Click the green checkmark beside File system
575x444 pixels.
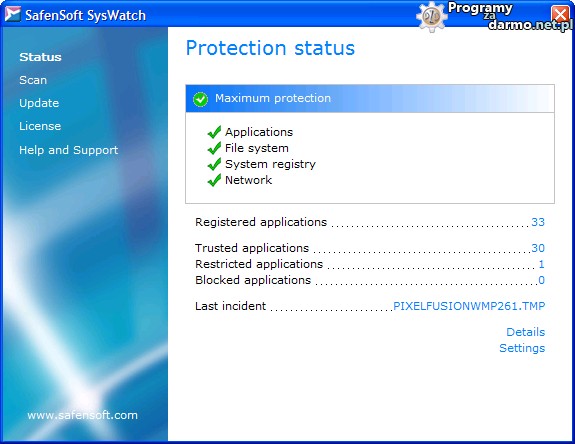click(214, 148)
